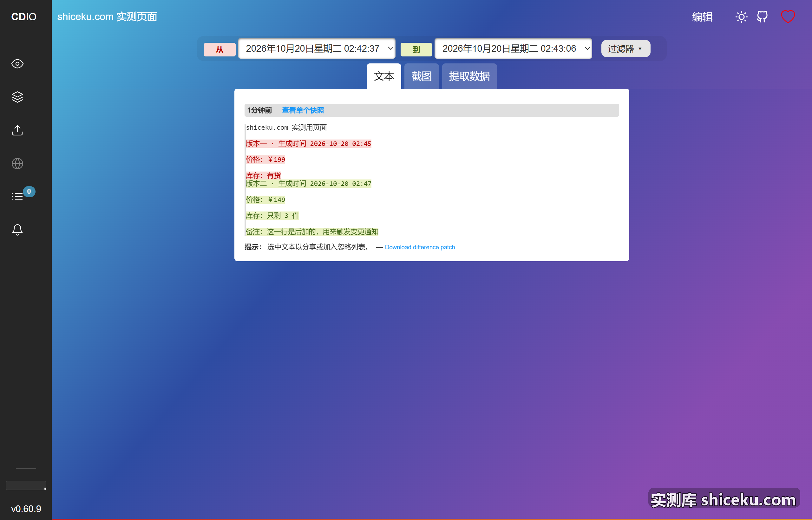Image resolution: width=812 pixels, height=520 pixels.
Task: Click the page title shiceku.com 实测页面
Action: [x=107, y=16]
